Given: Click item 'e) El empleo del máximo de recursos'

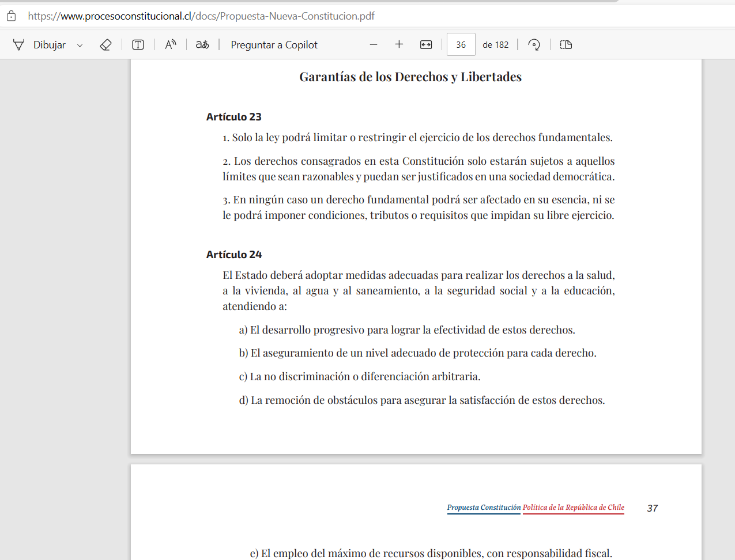Looking at the screenshot, I should pos(431,554).
